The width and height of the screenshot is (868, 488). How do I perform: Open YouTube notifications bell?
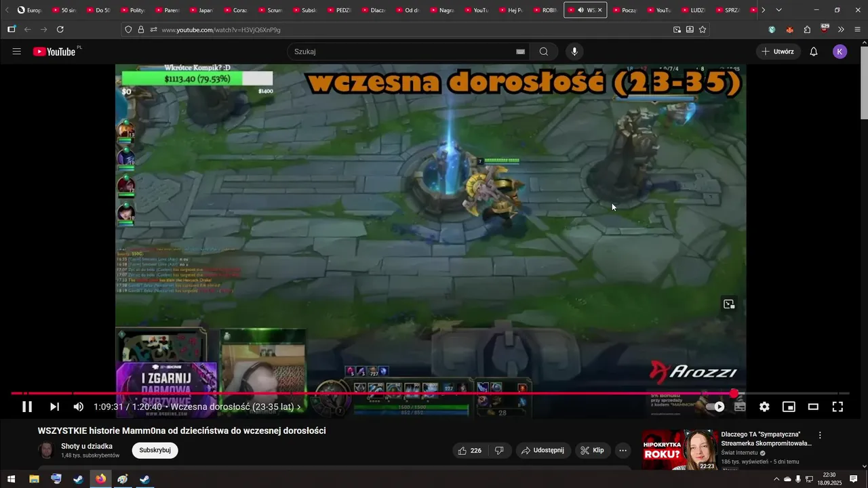(x=814, y=52)
